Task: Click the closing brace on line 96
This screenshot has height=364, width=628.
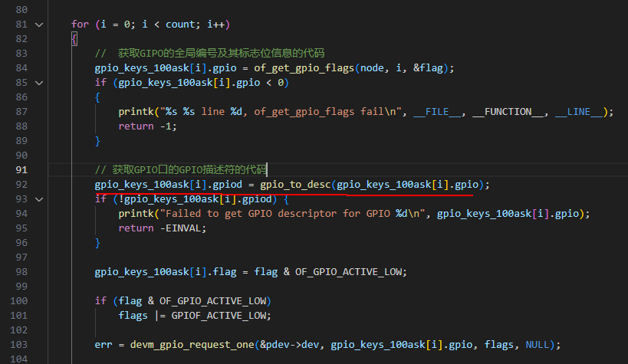Action: click(97, 243)
